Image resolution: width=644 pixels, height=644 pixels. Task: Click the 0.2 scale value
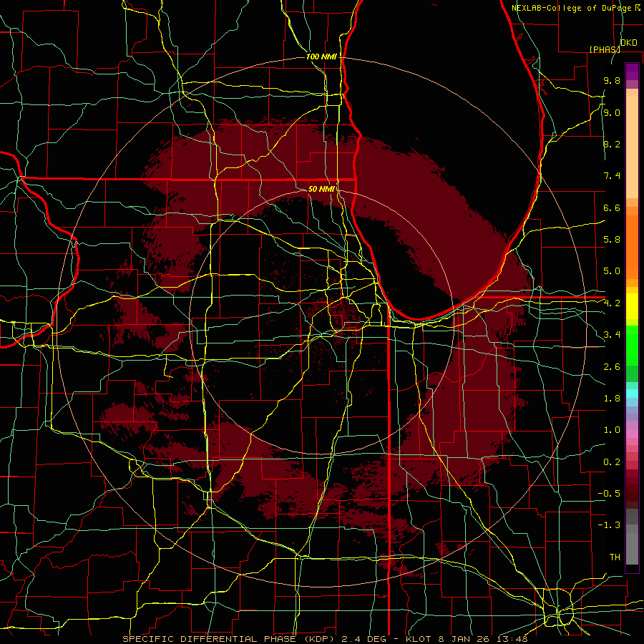612,462
